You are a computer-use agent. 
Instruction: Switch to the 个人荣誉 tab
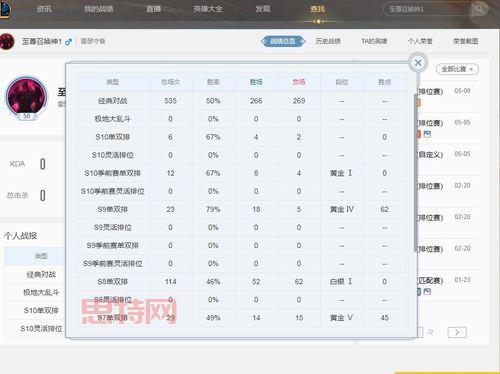tap(420, 41)
